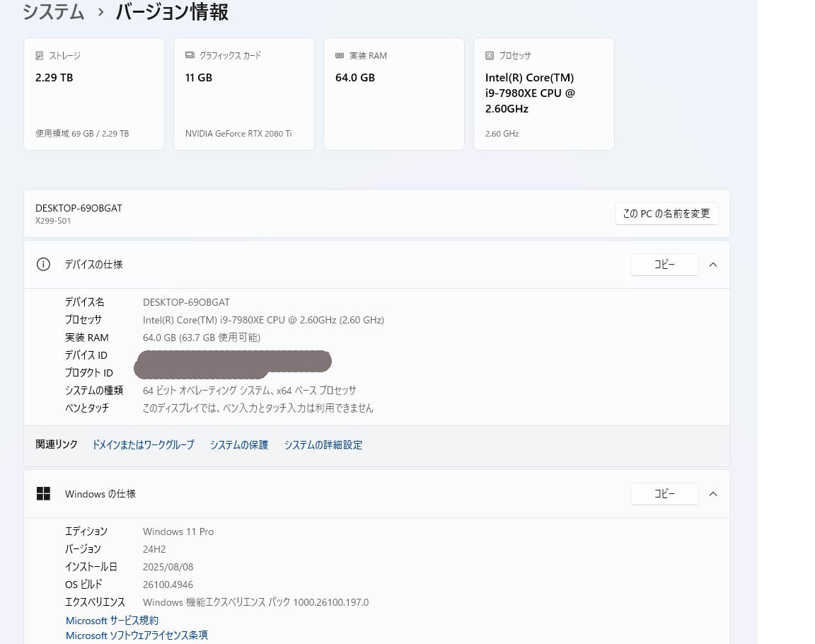Screen dimensions: 815x644
Task: Click the Windows logo beside Windows の仕様
Action: tap(43, 493)
